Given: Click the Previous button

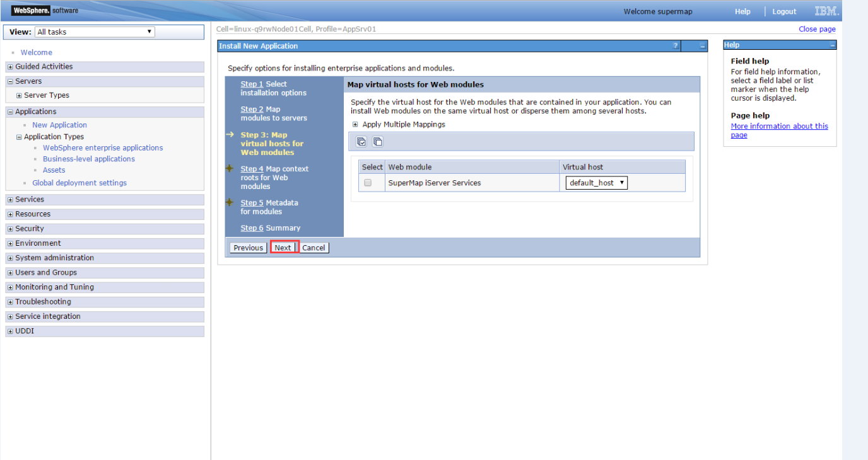Looking at the screenshot, I should [248, 248].
